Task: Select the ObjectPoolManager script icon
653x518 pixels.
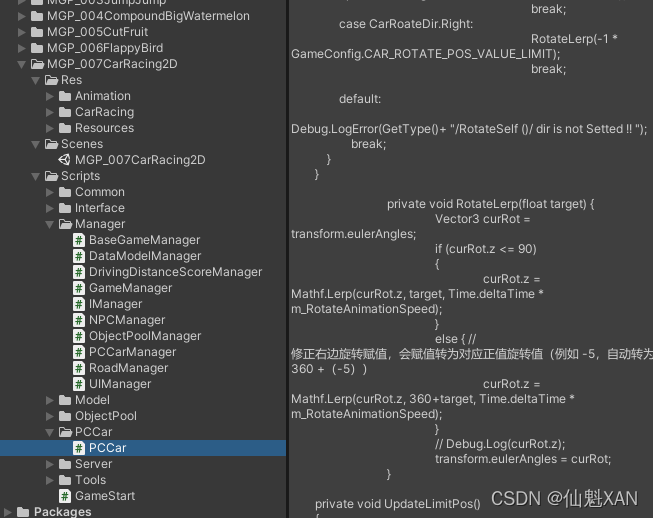Action: (x=79, y=336)
